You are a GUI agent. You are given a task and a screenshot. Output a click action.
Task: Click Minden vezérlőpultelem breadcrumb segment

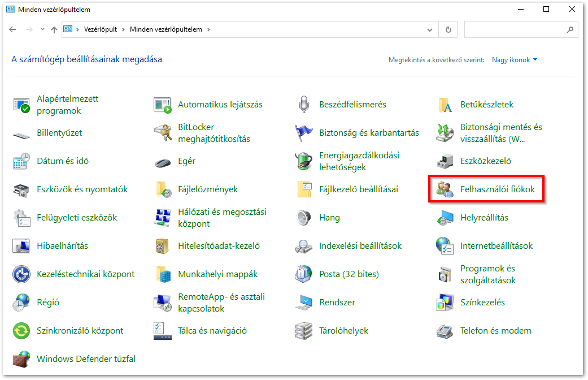pos(167,29)
